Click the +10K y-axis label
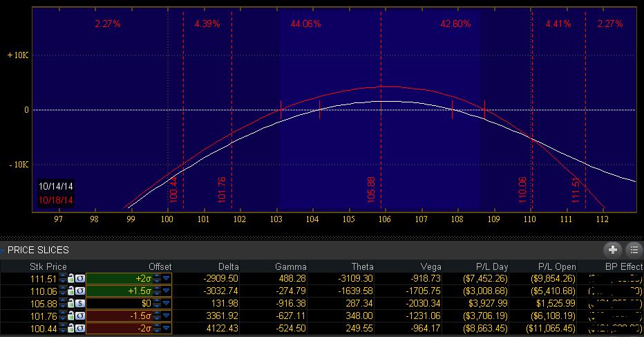The image size is (644, 337). click(x=18, y=55)
